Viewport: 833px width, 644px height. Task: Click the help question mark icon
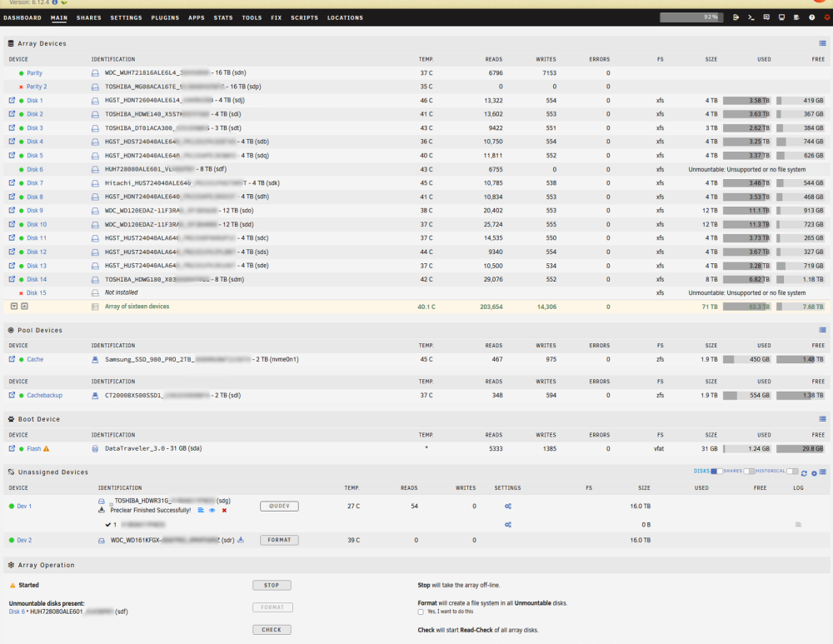click(811, 17)
